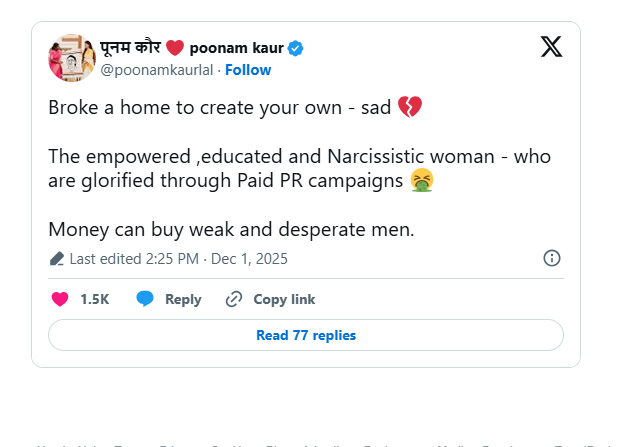Click the reply speech bubble icon

click(145, 299)
